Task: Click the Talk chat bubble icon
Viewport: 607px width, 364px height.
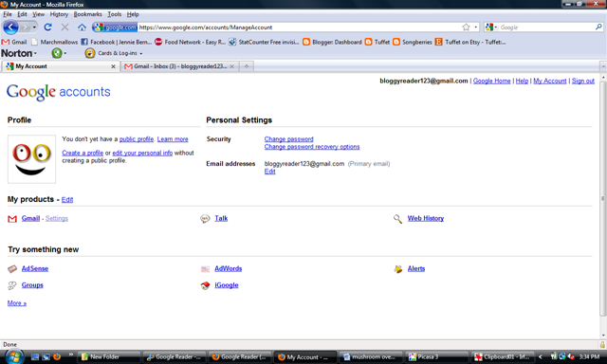Action: coord(205,219)
